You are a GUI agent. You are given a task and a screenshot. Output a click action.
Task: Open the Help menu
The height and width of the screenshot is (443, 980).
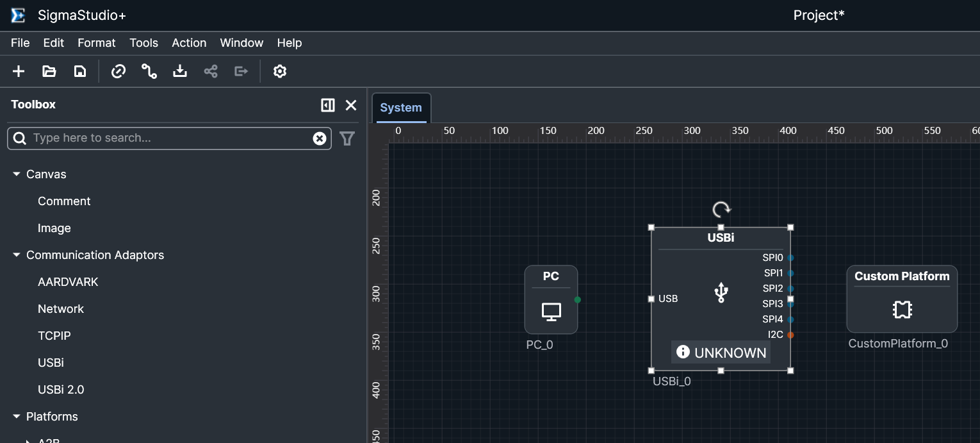(290, 43)
